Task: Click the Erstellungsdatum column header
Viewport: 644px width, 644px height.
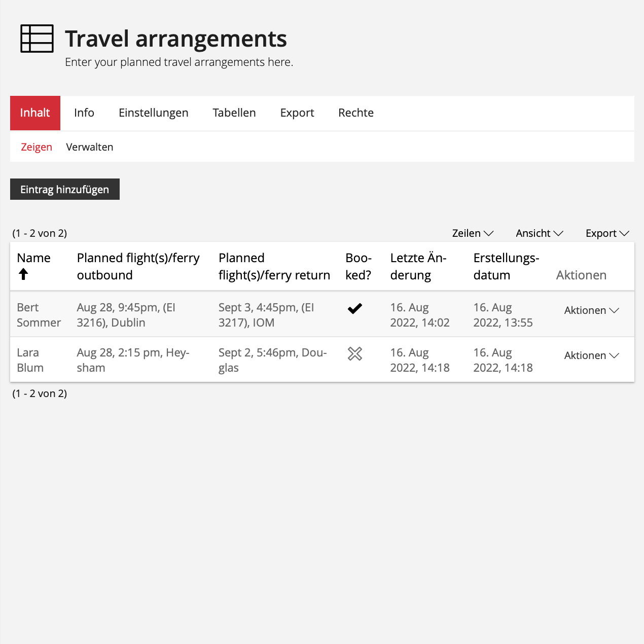Action: pyautogui.click(x=506, y=266)
